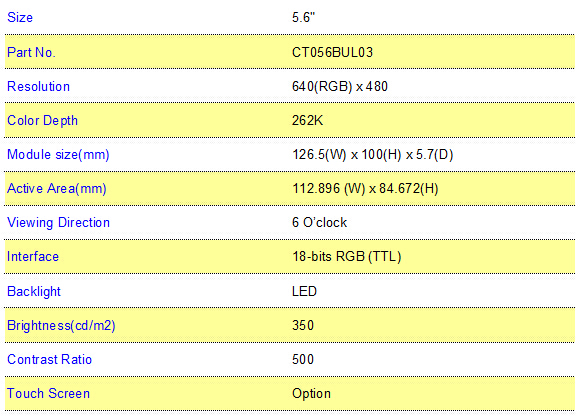Click the 6 O'clock value
Image resolution: width=580 pixels, height=420 pixels.
[x=320, y=223]
